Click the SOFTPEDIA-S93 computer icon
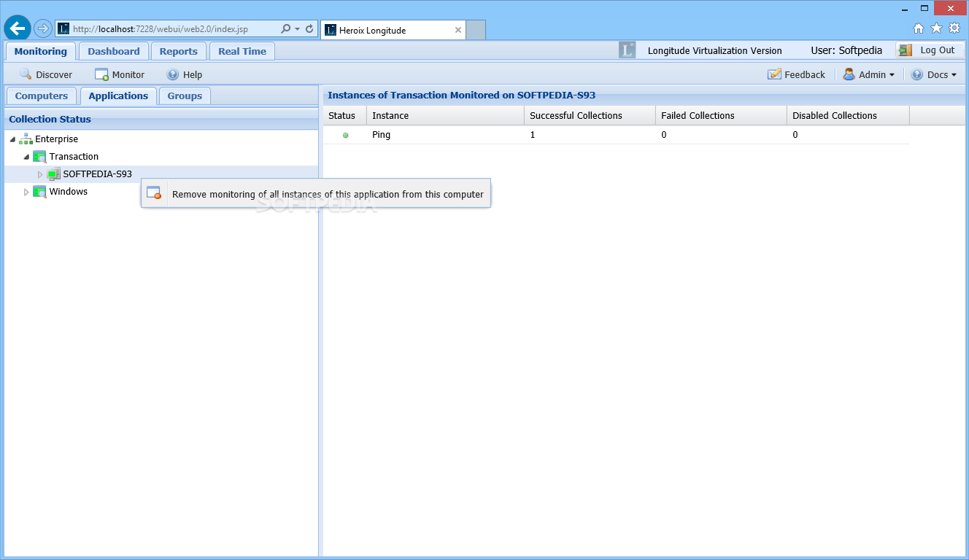This screenshot has height=560, width=969. [53, 174]
